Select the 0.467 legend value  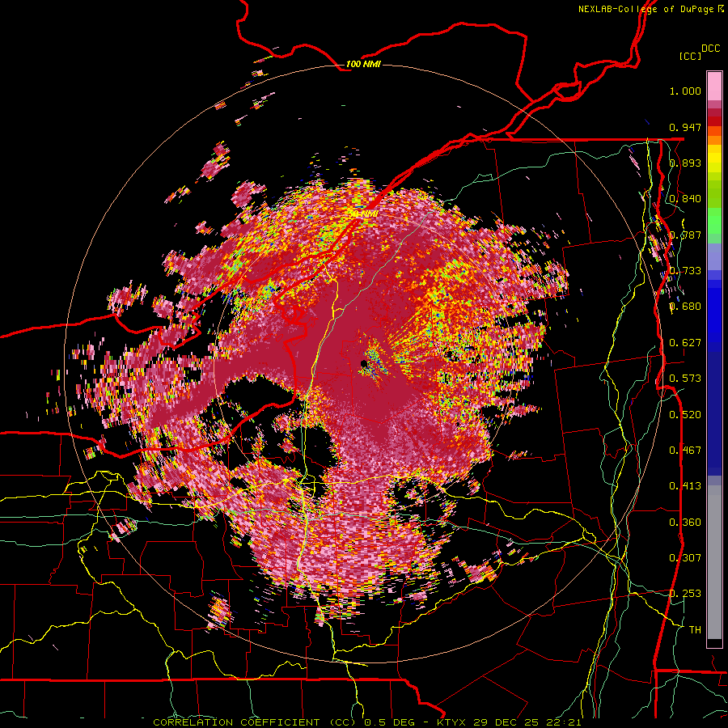pos(685,450)
